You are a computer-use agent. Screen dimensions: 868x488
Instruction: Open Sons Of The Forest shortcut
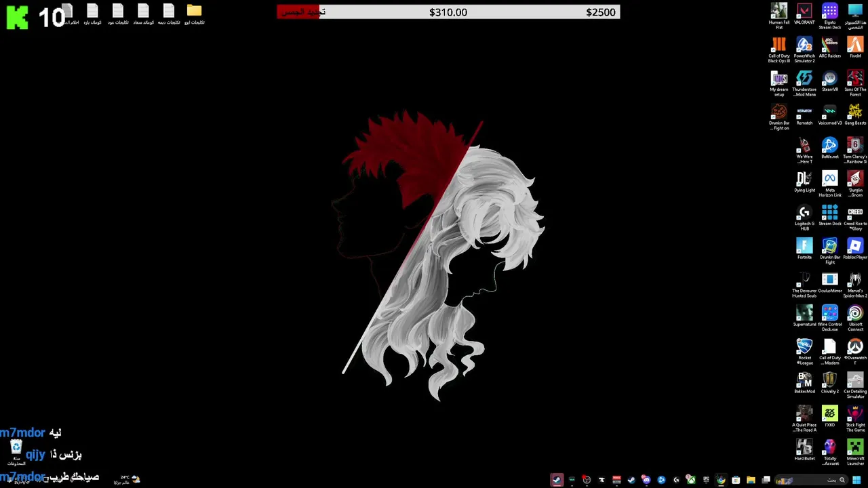(855, 83)
